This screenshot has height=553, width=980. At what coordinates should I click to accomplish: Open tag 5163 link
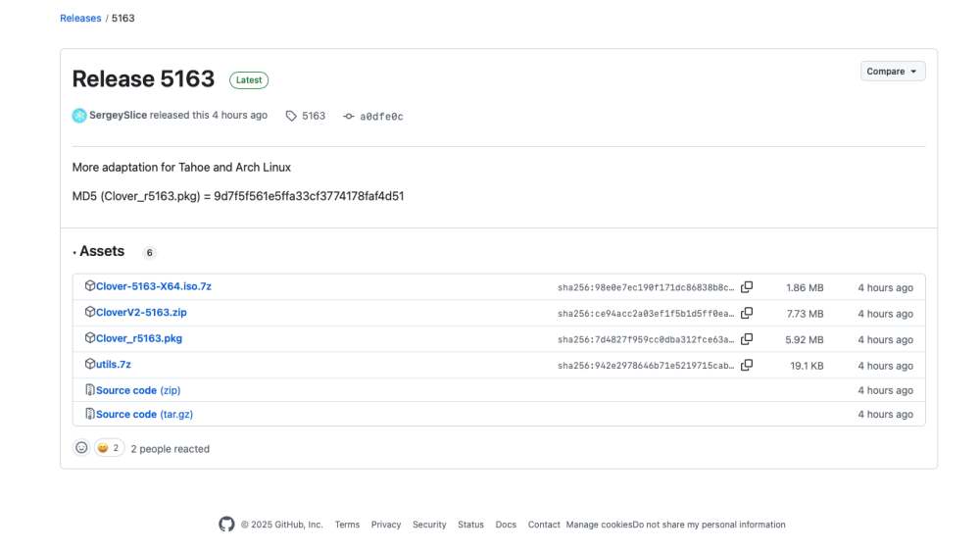pyautogui.click(x=314, y=116)
